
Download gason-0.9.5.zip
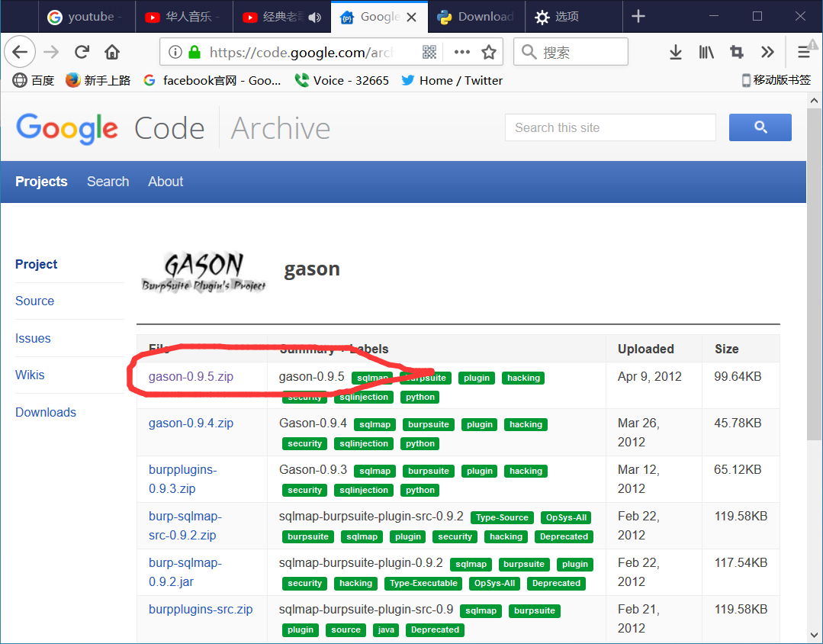click(191, 377)
